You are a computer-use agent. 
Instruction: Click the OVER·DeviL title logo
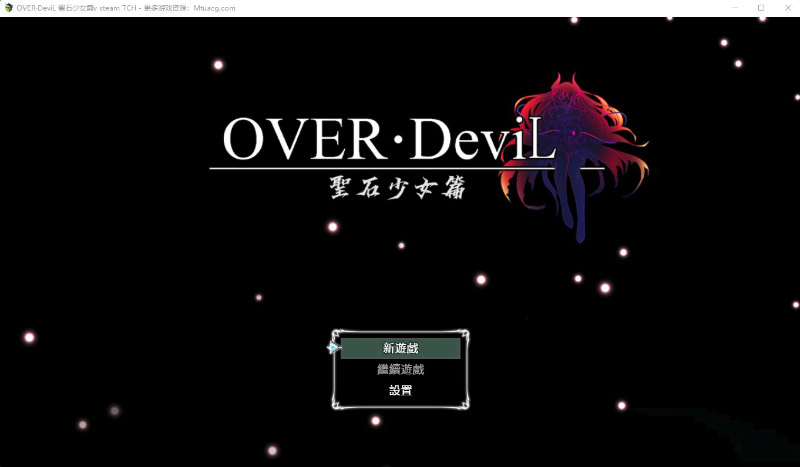(x=389, y=138)
